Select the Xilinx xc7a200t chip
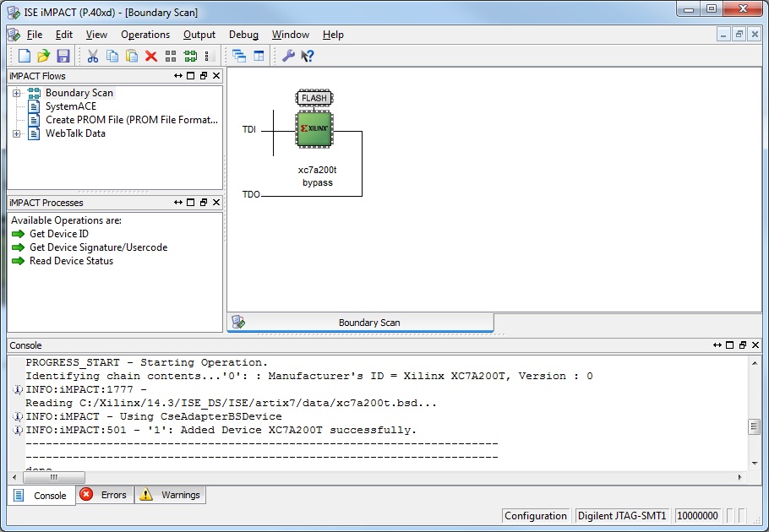Viewport: 769px width, 532px height. click(x=314, y=128)
